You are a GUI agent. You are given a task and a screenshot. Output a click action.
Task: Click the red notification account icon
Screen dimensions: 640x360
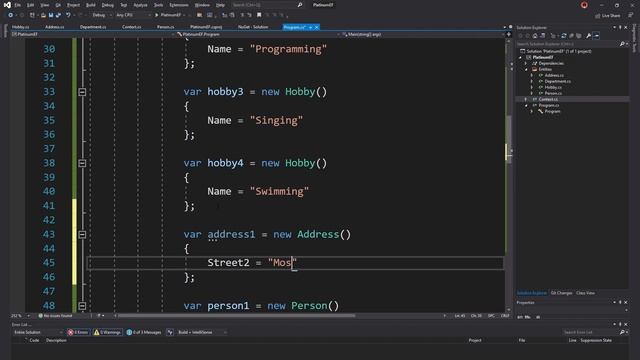pyautogui.click(x=584, y=5)
